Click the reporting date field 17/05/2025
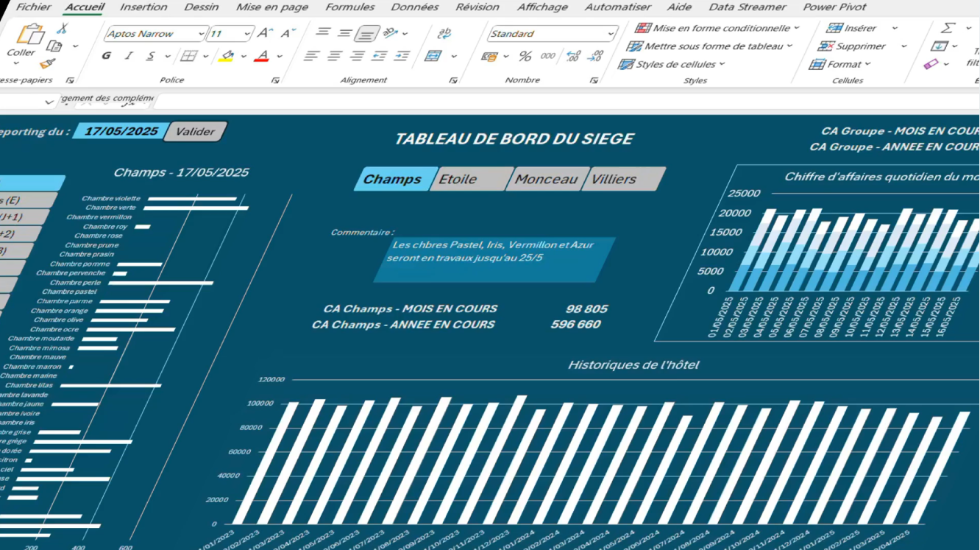 (x=121, y=131)
